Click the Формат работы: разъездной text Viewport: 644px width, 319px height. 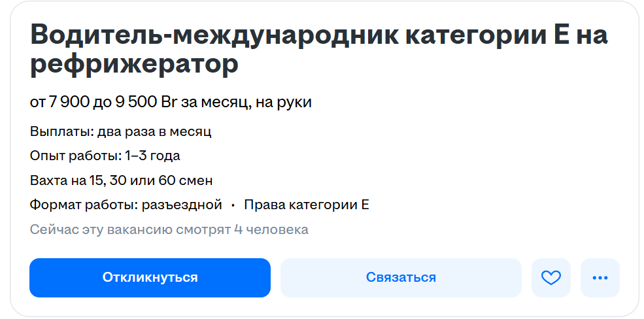(x=126, y=205)
